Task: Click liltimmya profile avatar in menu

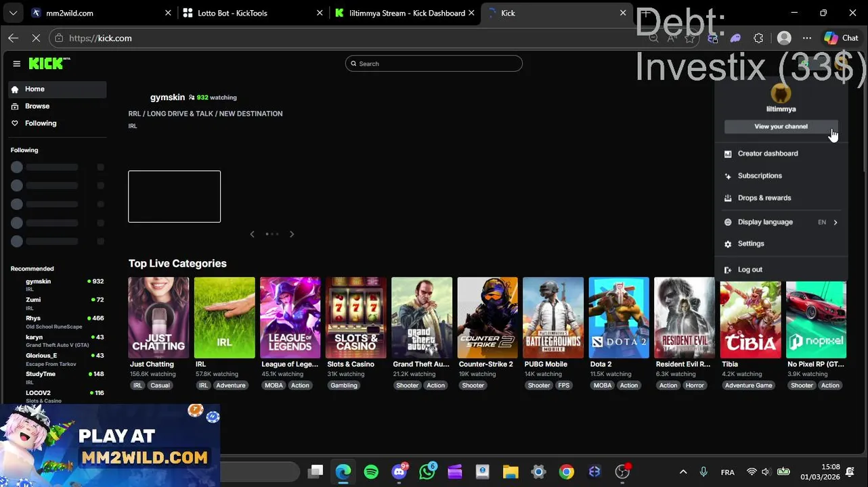Action: click(781, 93)
